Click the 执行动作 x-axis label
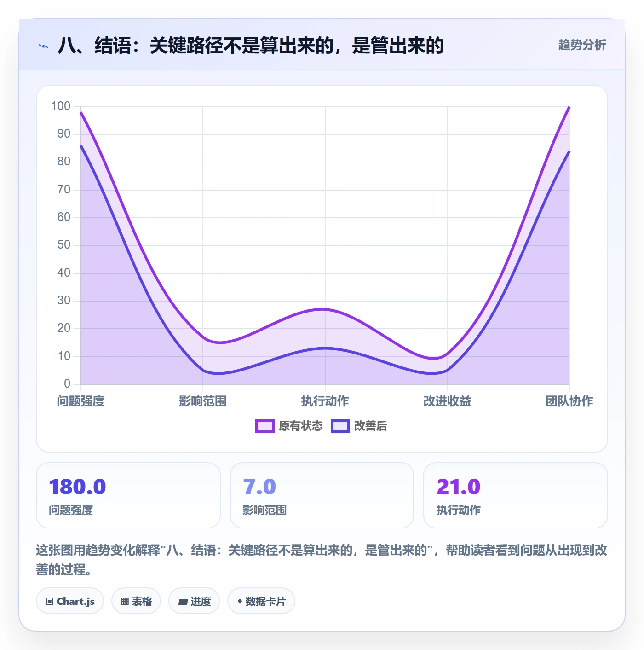Screen dimensions: 644x650 pyautogui.click(x=325, y=401)
